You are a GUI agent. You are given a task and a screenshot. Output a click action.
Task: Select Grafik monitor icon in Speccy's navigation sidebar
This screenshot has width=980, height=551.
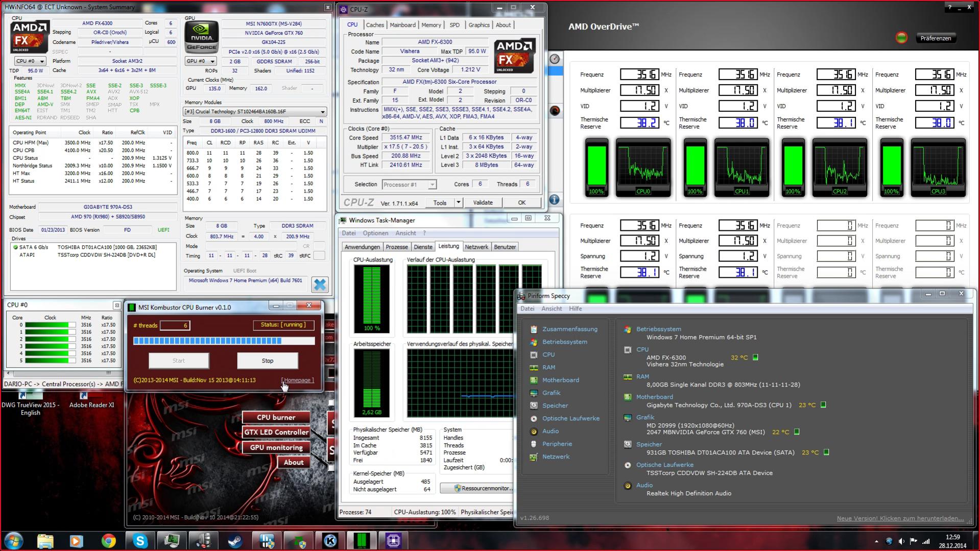click(x=534, y=393)
